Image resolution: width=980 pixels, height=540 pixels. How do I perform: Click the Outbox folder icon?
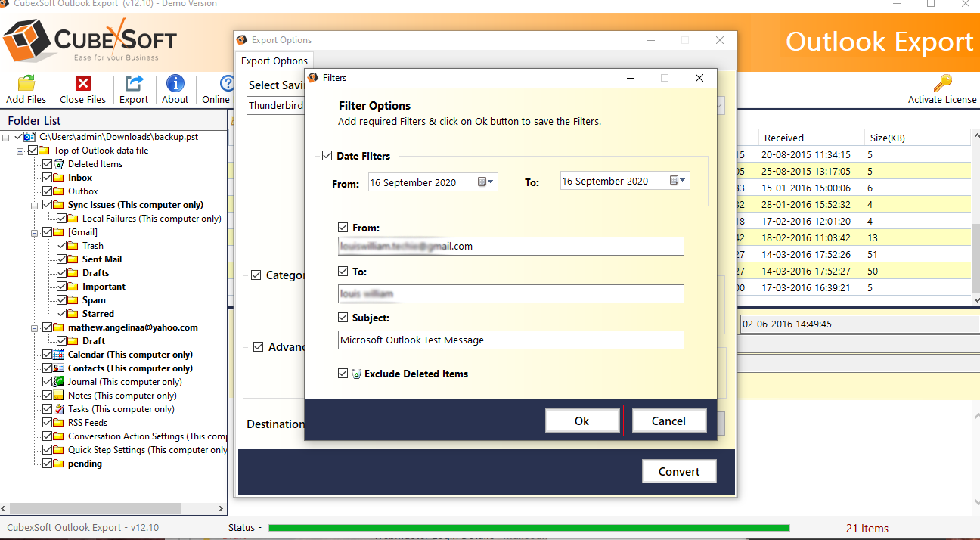[x=59, y=191]
